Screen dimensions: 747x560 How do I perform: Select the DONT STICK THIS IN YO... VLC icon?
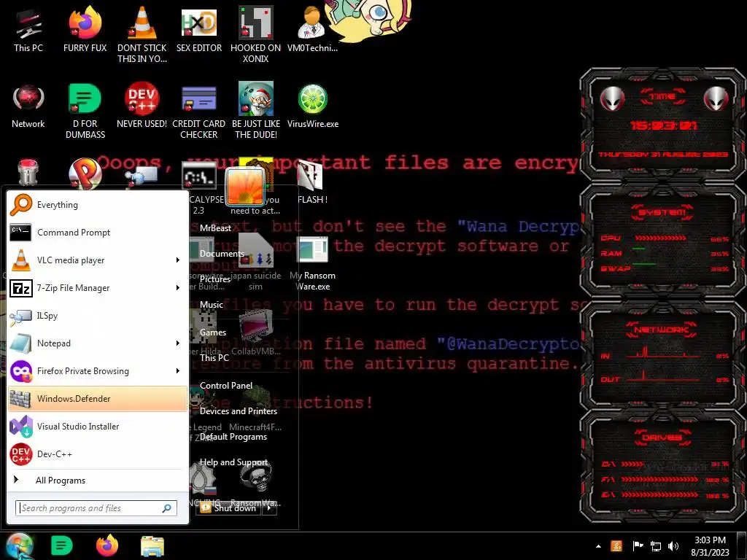pos(142,35)
